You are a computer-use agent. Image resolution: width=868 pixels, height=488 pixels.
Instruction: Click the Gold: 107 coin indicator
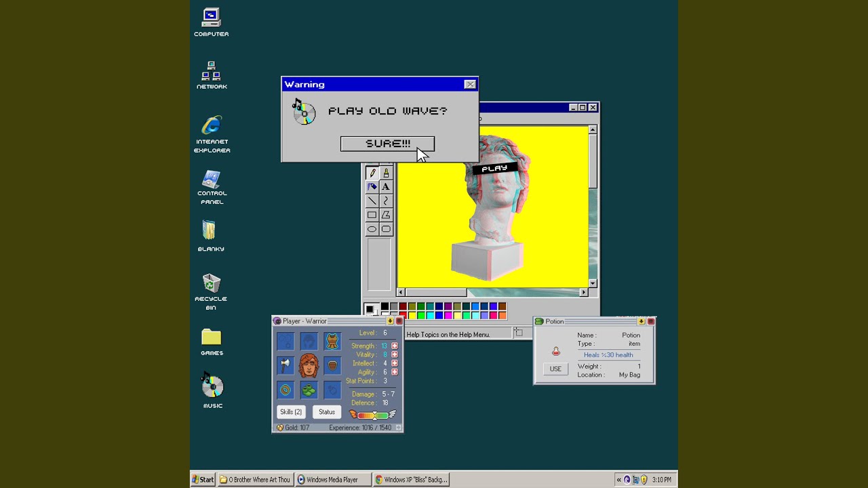click(293, 428)
